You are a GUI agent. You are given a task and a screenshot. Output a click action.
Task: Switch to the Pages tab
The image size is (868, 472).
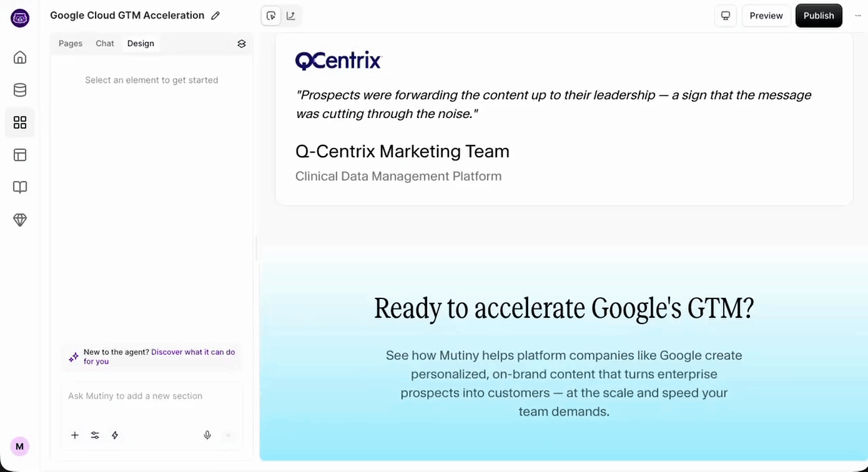point(71,44)
